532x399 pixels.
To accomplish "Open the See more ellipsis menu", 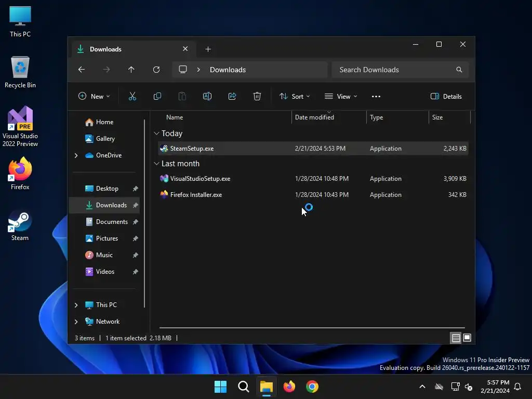I will [376, 96].
